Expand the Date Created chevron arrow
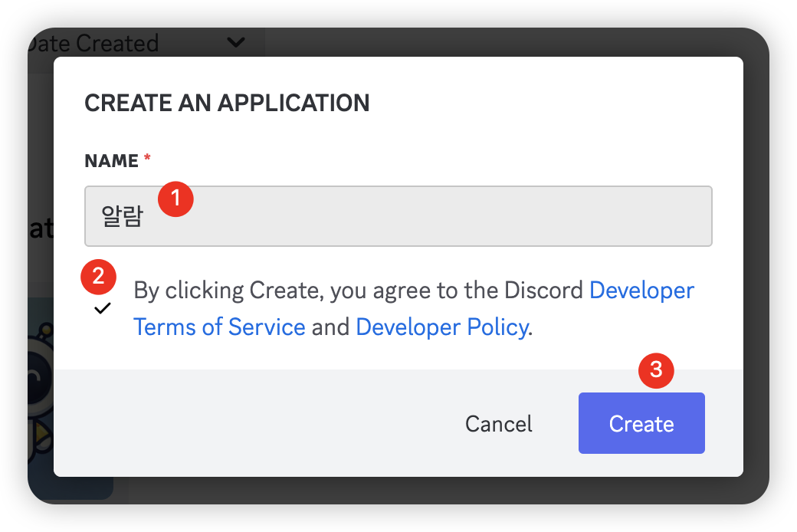The image size is (797, 532). point(236,42)
